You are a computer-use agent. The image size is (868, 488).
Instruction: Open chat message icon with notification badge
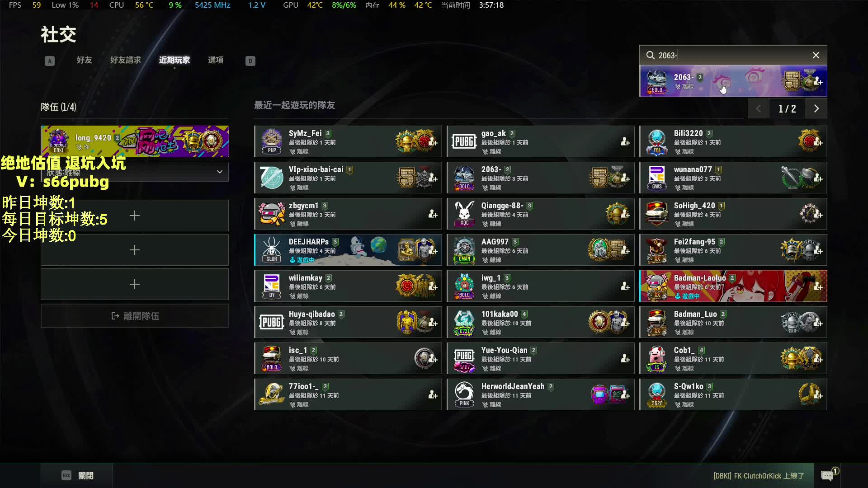(828, 475)
